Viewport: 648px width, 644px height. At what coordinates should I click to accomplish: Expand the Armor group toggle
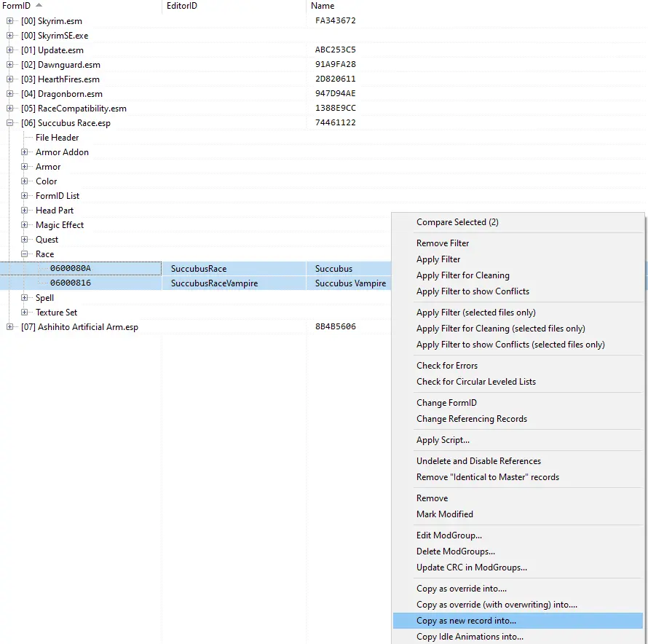[24, 167]
